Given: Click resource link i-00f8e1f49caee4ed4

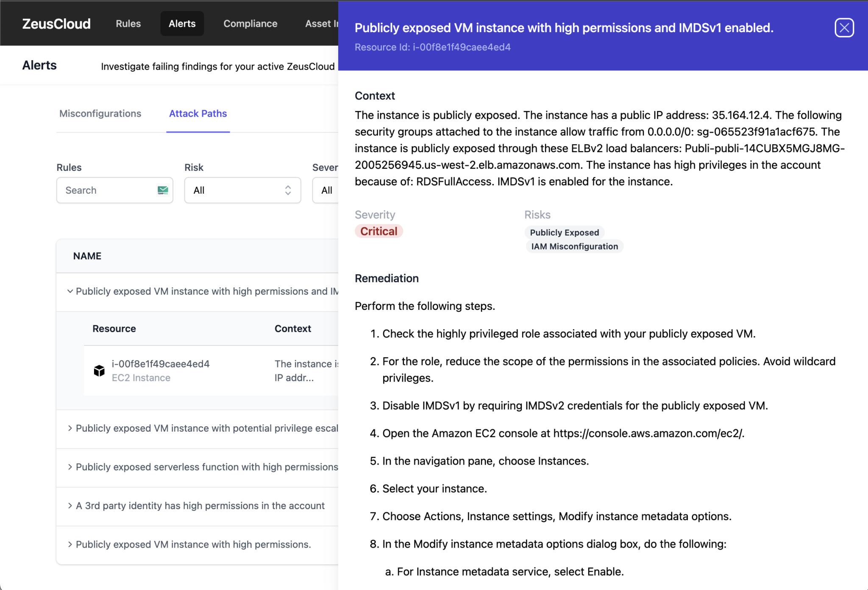Looking at the screenshot, I should pyautogui.click(x=161, y=363).
